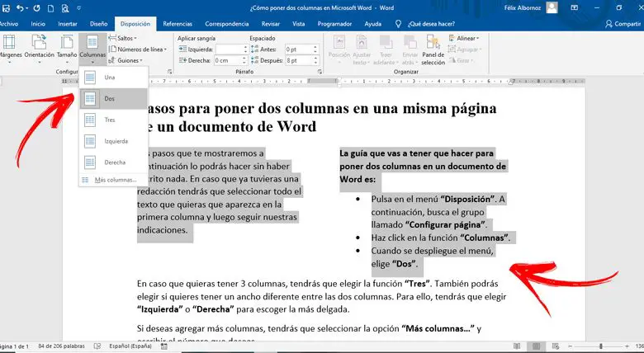
Task: Open the Márgenes margins menu
Action: 10,49
